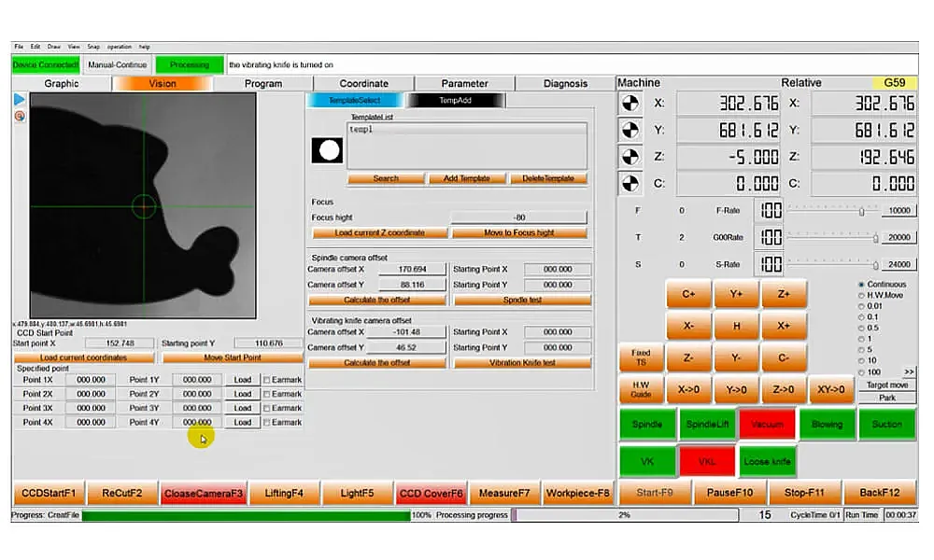The image size is (934, 560).
Task: Click Move to Focus hight button
Action: (519, 232)
